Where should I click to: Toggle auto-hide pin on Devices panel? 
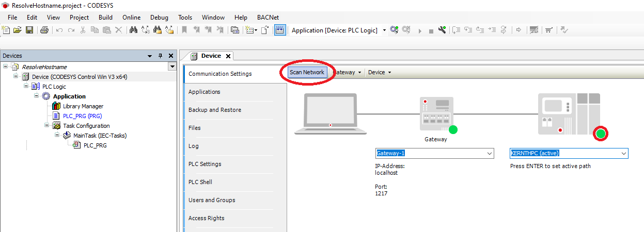[x=160, y=56]
